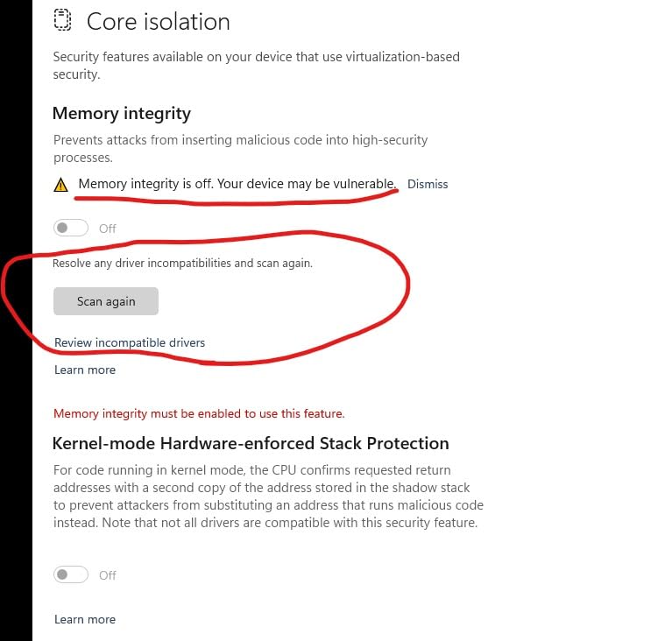The height and width of the screenshot is (641, 672).
Task: Turn on Kernel-mode Stack Protection toggle
Action: [x=71, y=574]
